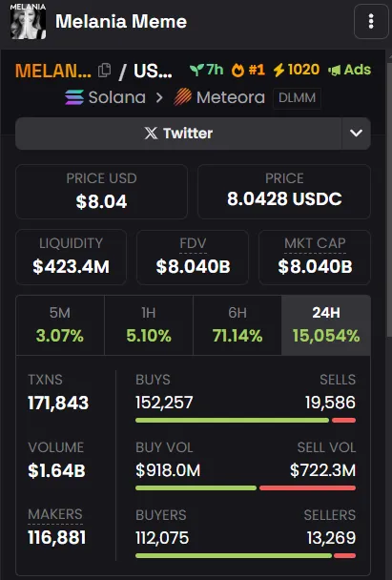Click the MAKERS underlined label
The image size is (392, 580).
click(x=55, y=515)
